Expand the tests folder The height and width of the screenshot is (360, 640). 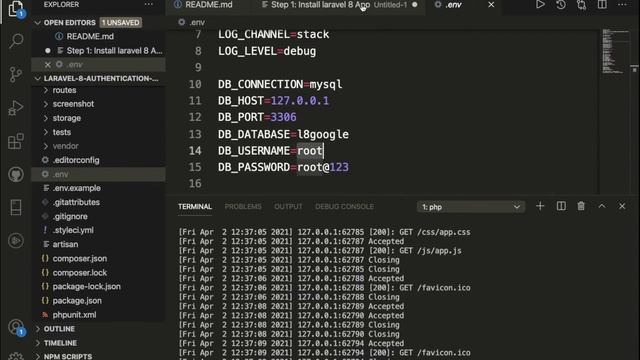point(62,132)
